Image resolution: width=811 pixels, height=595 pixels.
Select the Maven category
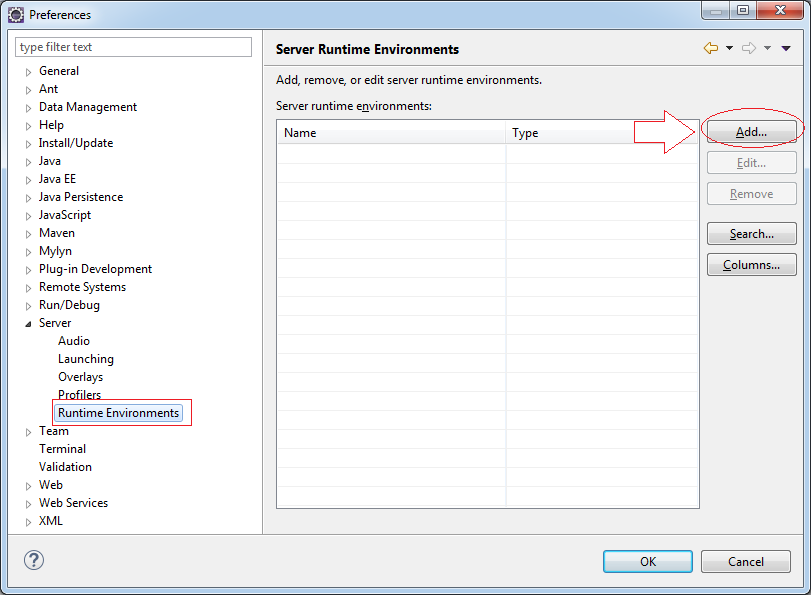pos(57,233)
